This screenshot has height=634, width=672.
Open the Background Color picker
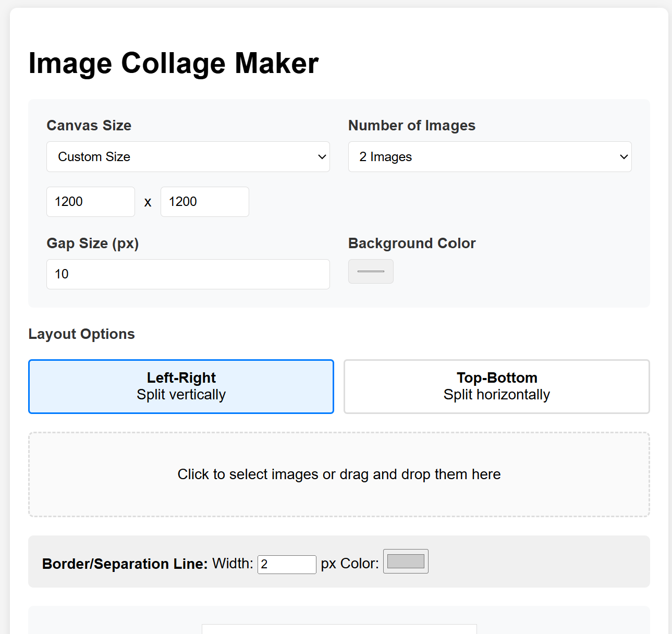point(371,271)
